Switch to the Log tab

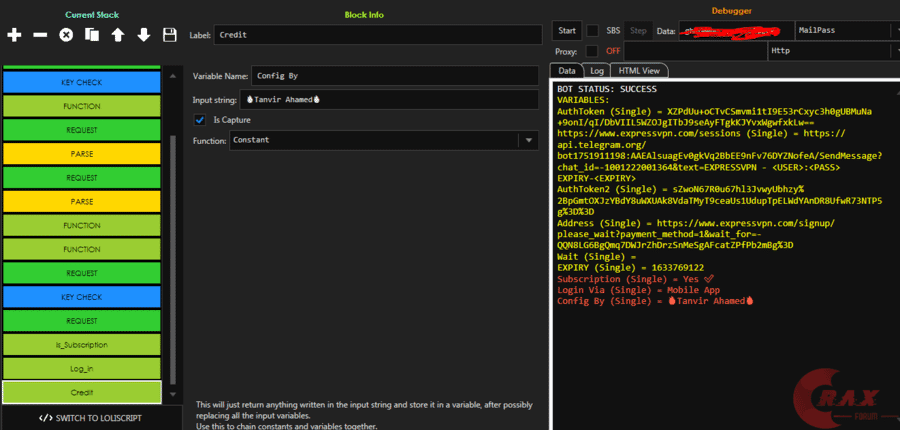(597, 71)
